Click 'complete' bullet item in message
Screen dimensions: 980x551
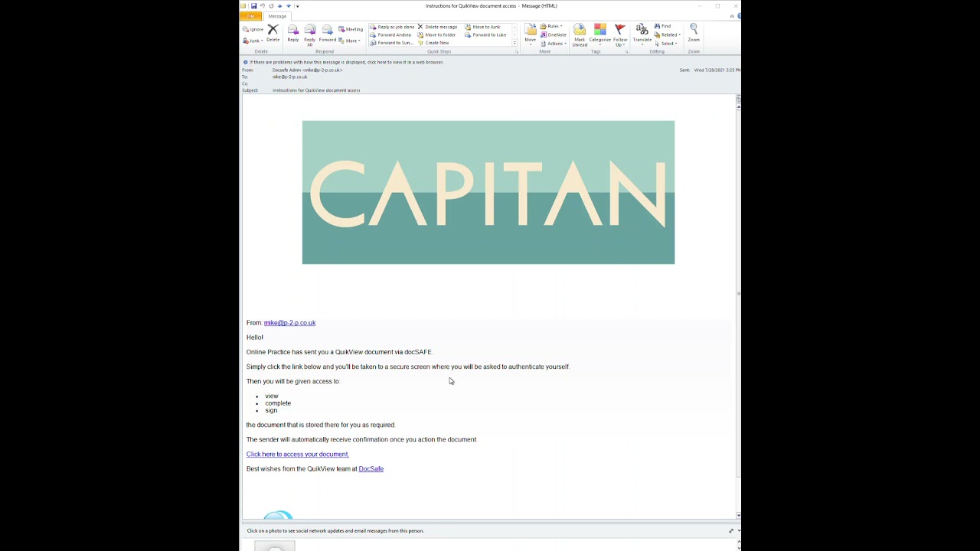click(x=278, y=403)
